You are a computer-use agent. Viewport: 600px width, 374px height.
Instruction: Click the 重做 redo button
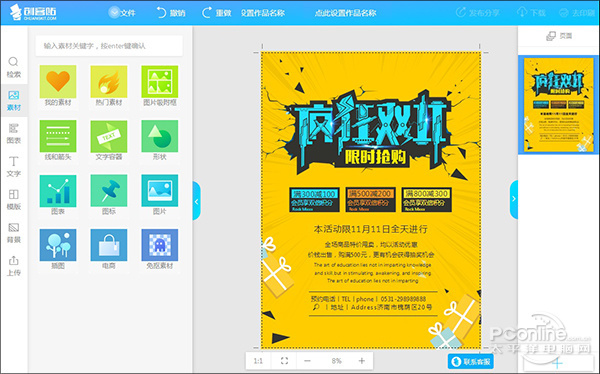coord(217,13)
